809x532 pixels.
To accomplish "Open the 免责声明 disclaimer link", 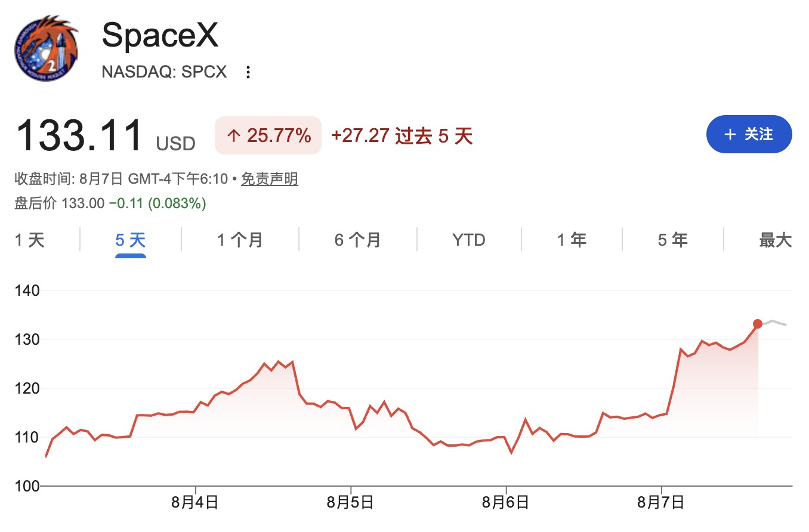I will [270, 178].
